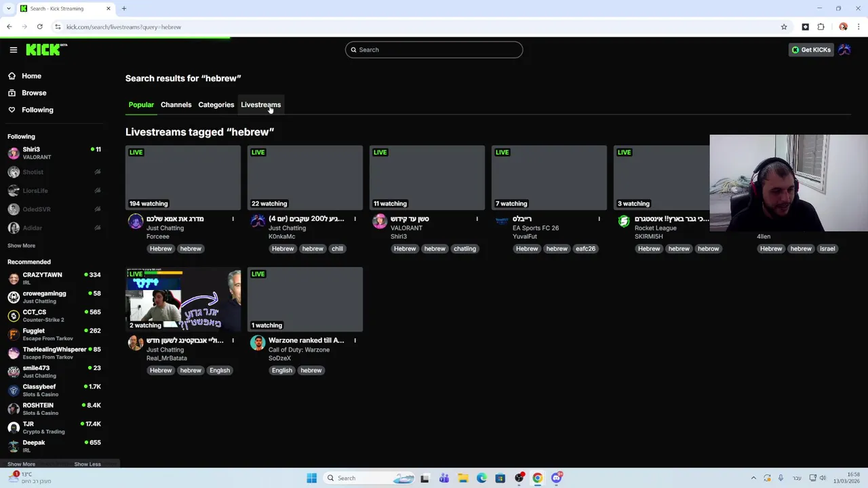This screenshot has width=868, height=488.
Task: Open Forceee stream thumbnail with 194 watching
Action: tap(183, 178)
